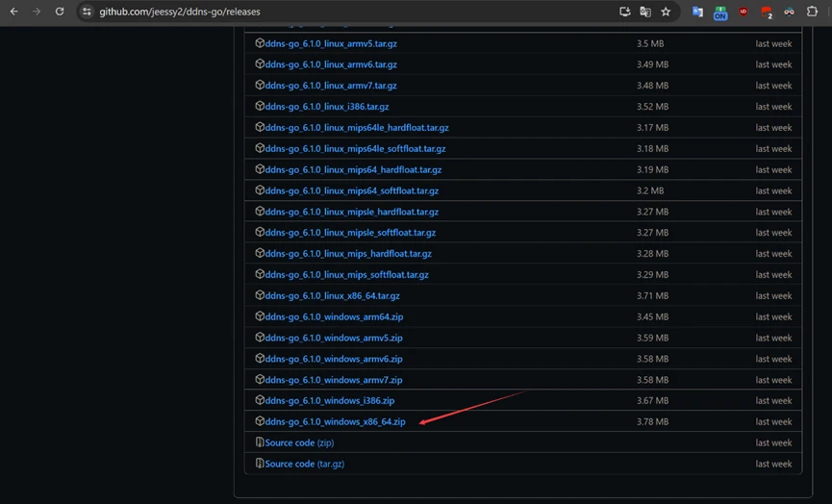Bookmark this page with the star icon
The image size is (832, 504).
[x=666, y=12]
